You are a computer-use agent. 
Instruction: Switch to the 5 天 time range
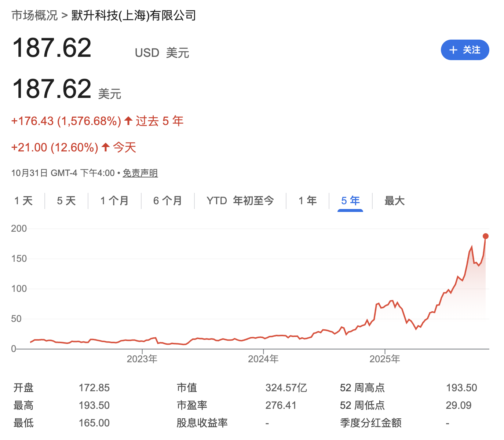click(x=66, y=201)
